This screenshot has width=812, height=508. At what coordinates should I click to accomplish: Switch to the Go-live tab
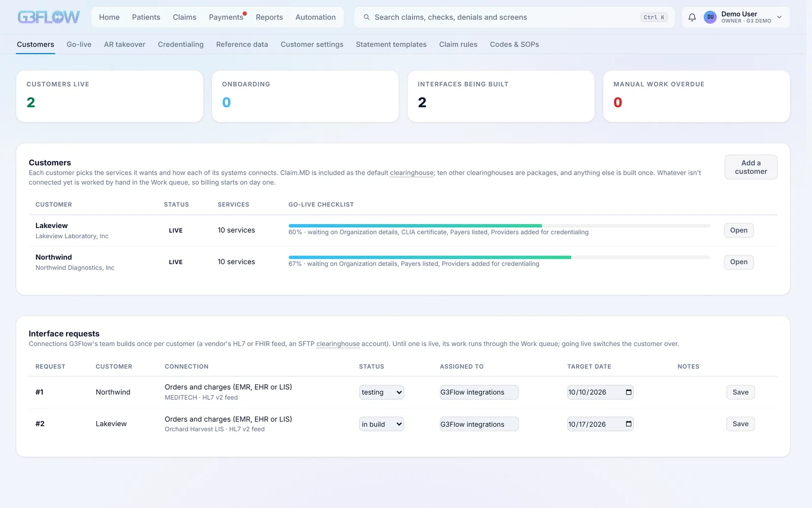79,45
